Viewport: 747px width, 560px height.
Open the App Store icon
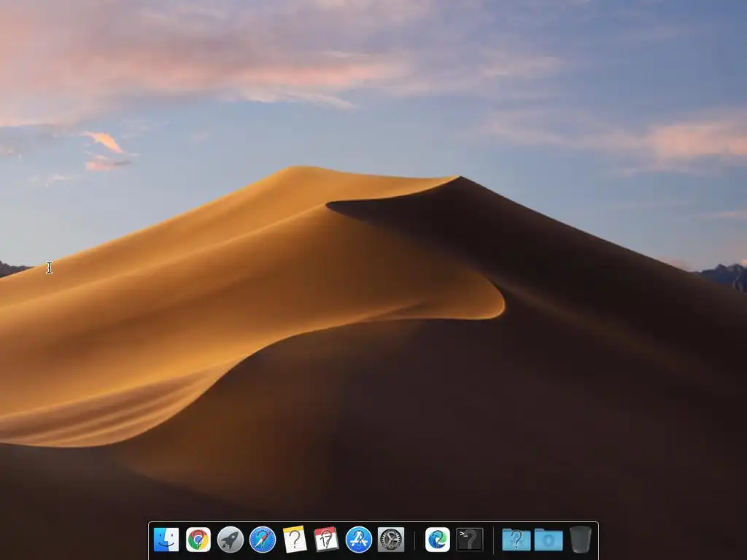coord(359,540)
